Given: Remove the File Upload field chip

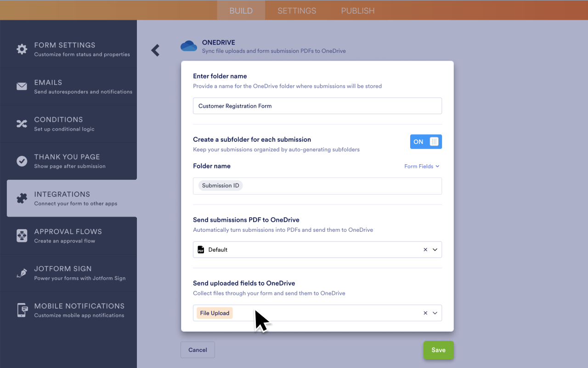Looking at the screenshot, I should 425,313.
